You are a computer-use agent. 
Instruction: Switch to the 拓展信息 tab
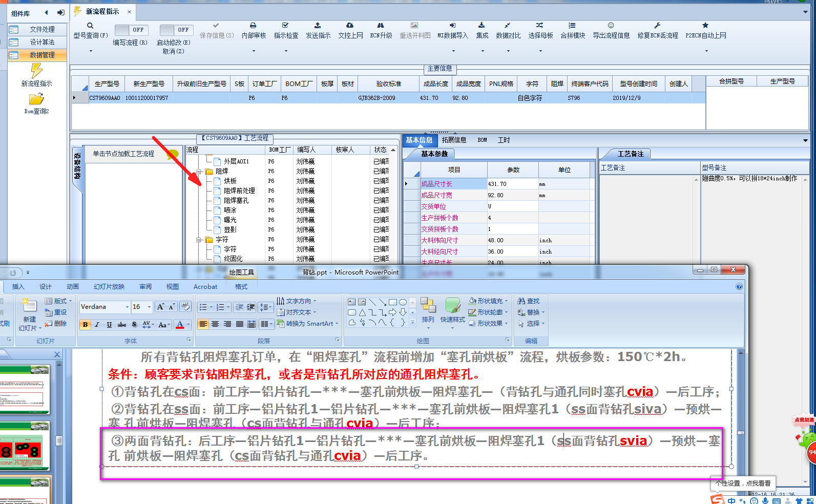point(454,140)
